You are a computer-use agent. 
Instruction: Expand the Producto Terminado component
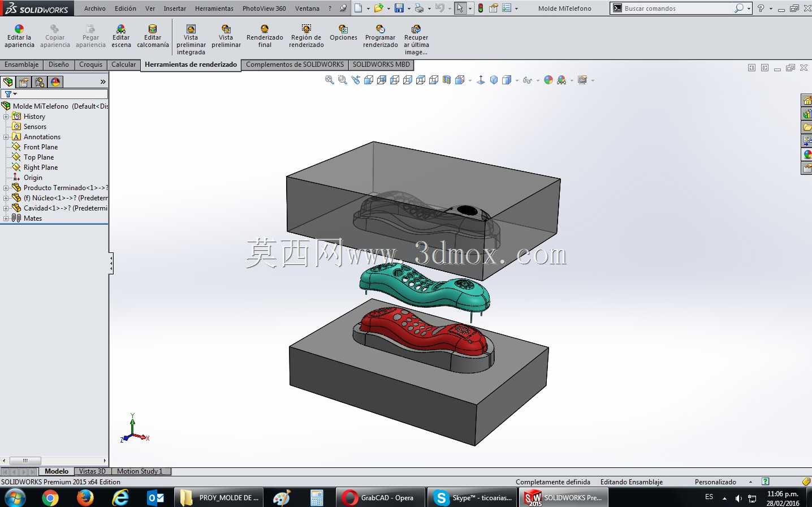(x=6, y=188)
